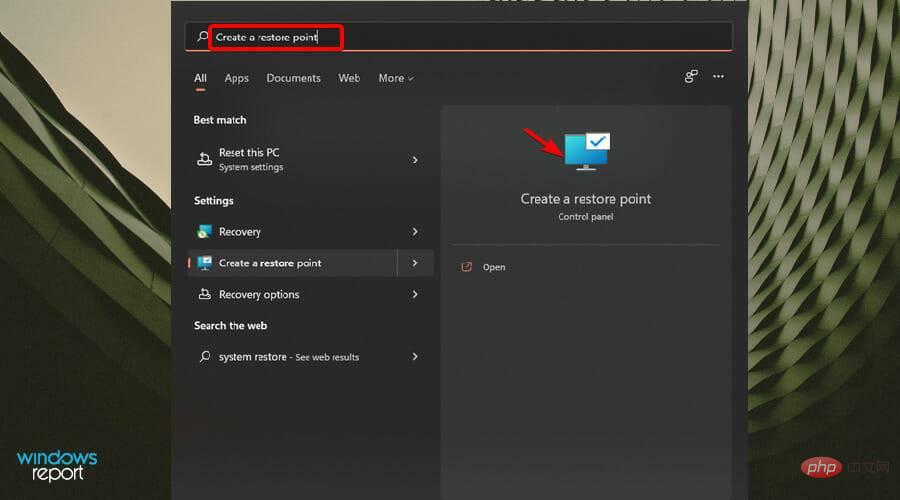Click the search text field containing 'Create a restore point'
Image resolution: width=900 pixels, height=500 pixels.
(458, 37)
